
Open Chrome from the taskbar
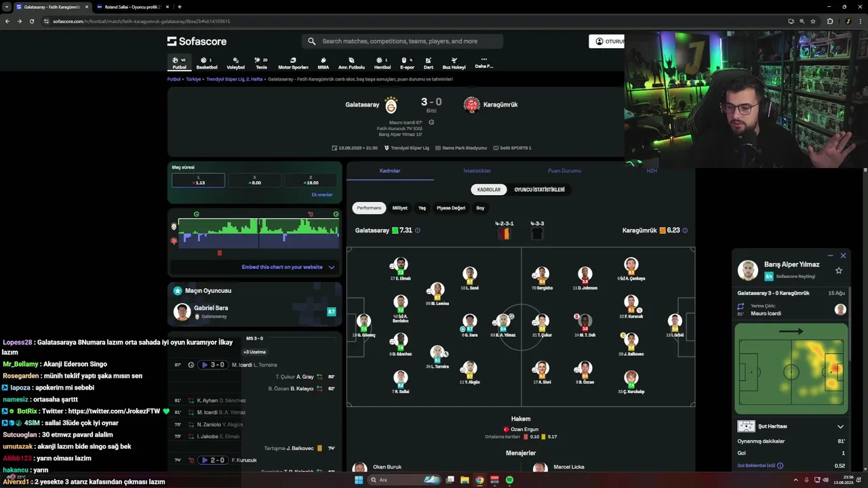(479, 480)
